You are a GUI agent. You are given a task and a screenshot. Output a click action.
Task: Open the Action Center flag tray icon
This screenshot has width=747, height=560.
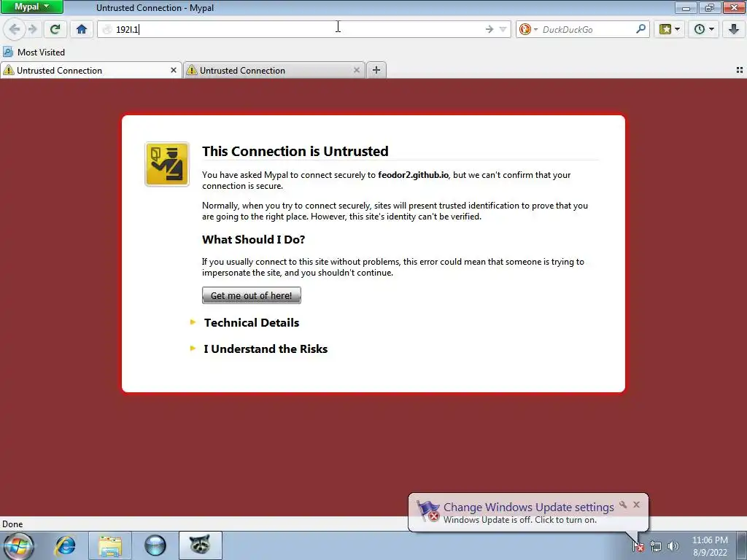[638, 546]
